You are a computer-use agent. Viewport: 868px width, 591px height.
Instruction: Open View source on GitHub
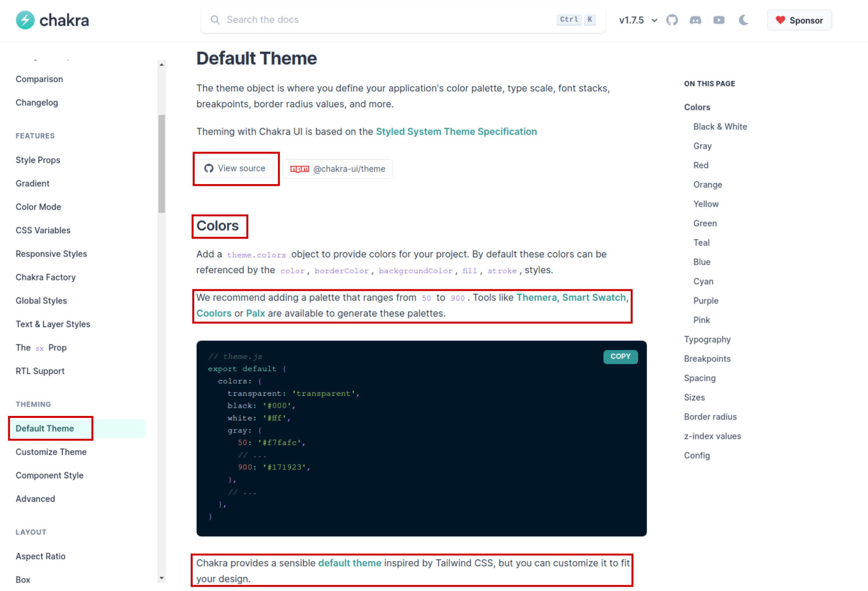[235, 168]
